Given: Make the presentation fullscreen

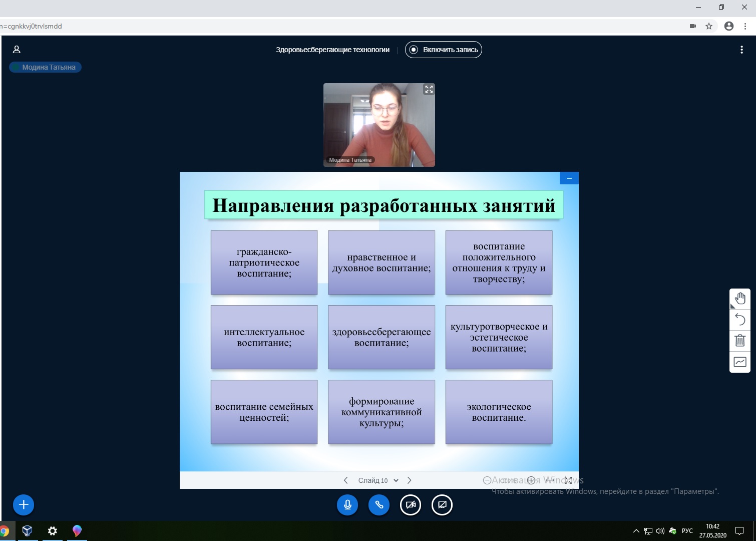Looking at the screenshot, I should pyautogui.click(x=568, y=480).
